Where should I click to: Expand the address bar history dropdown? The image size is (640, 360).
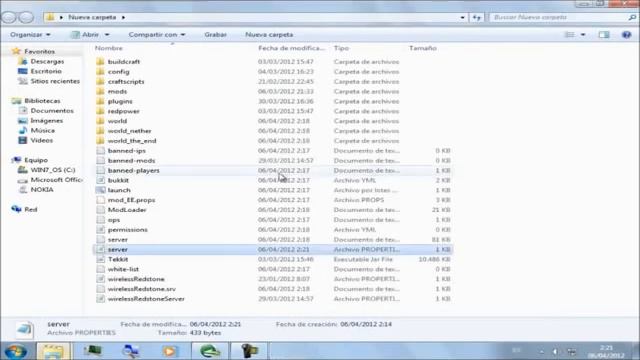coord(462,17)
